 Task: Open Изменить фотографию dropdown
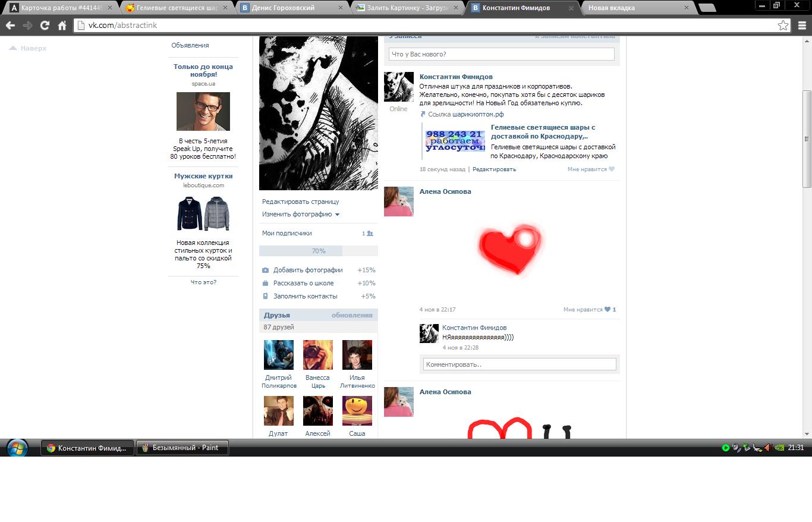pos(301,215)
